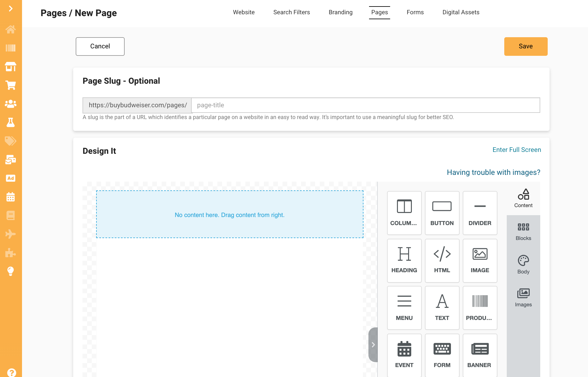Open the Images panel tab
Viewport: 588px width, 377px height.
[523, 298]
